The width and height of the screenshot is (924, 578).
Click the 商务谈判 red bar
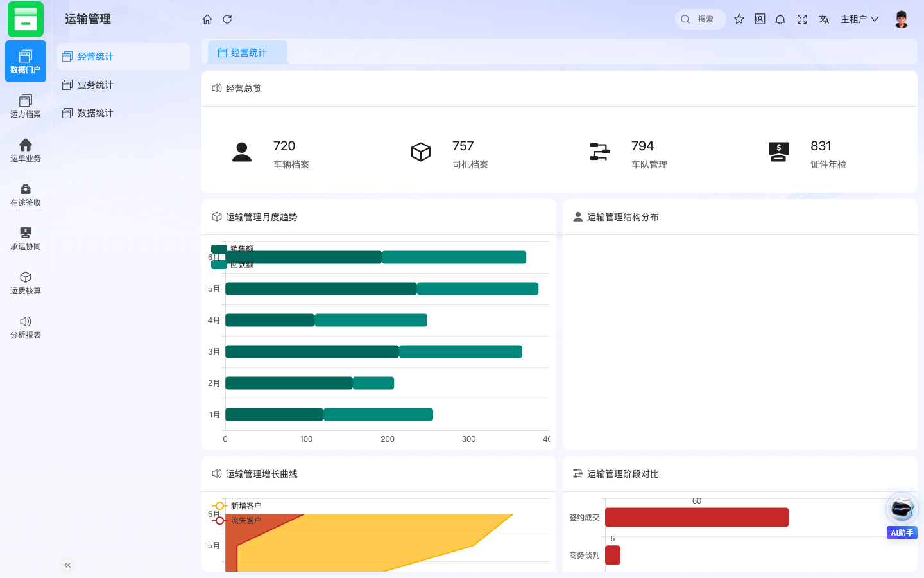613,555
